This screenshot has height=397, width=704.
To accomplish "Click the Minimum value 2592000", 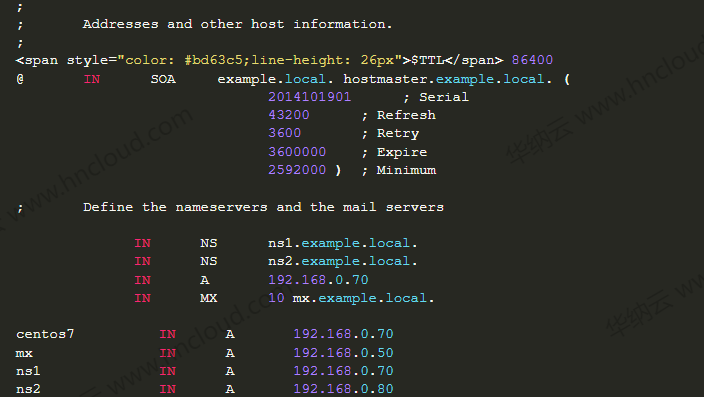I will [x=297, y=170].
